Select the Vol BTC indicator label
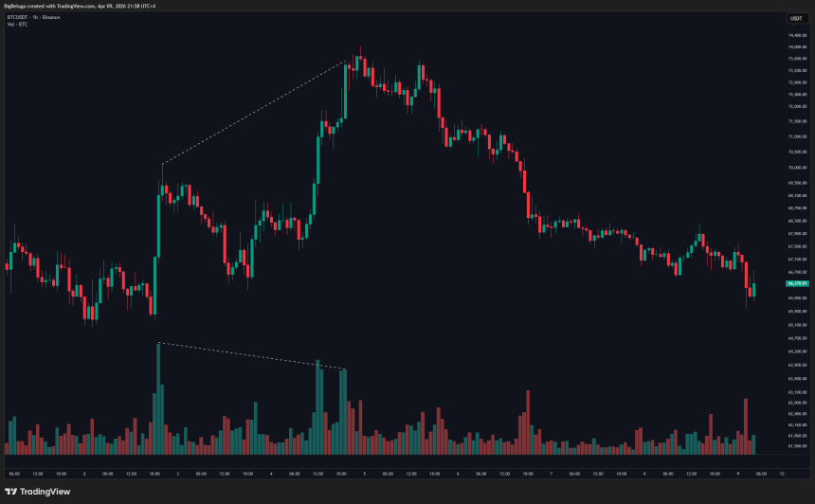Screen dimensions: 815x504 (17, 25)
